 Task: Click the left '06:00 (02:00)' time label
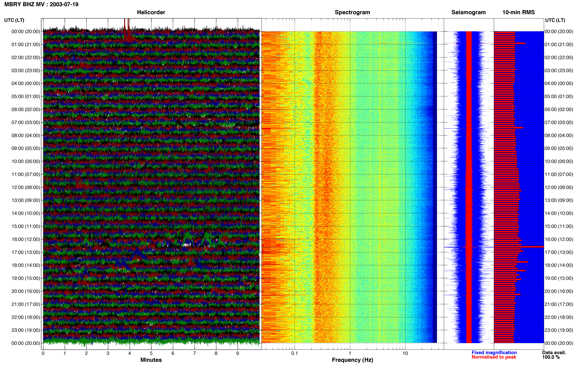coord(26,109)
